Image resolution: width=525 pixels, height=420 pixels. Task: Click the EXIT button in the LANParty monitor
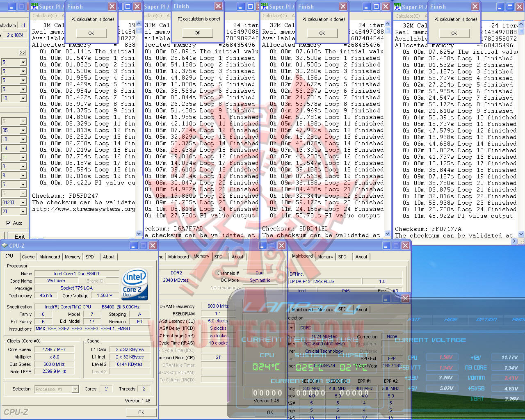point(414,320)
